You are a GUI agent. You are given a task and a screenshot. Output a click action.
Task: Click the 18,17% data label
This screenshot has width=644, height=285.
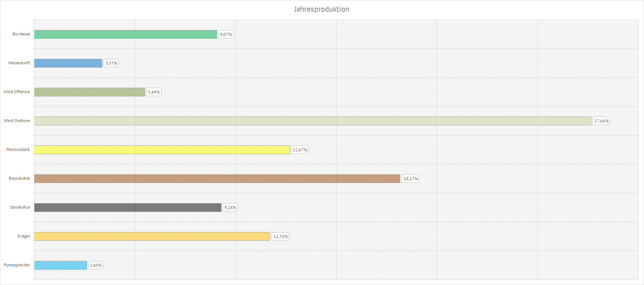click(410, 179)
